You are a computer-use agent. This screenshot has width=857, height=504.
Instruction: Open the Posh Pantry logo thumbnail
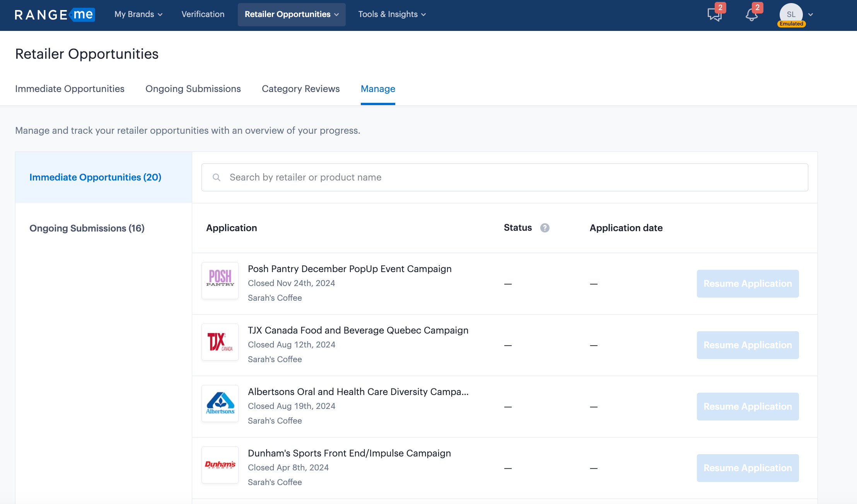click(x=220, y=281)
